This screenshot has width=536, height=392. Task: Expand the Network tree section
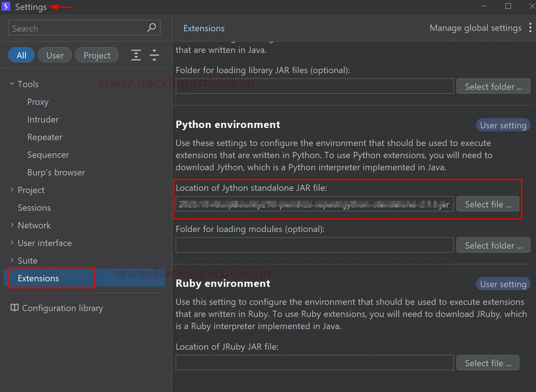click(x=12, y=225)
